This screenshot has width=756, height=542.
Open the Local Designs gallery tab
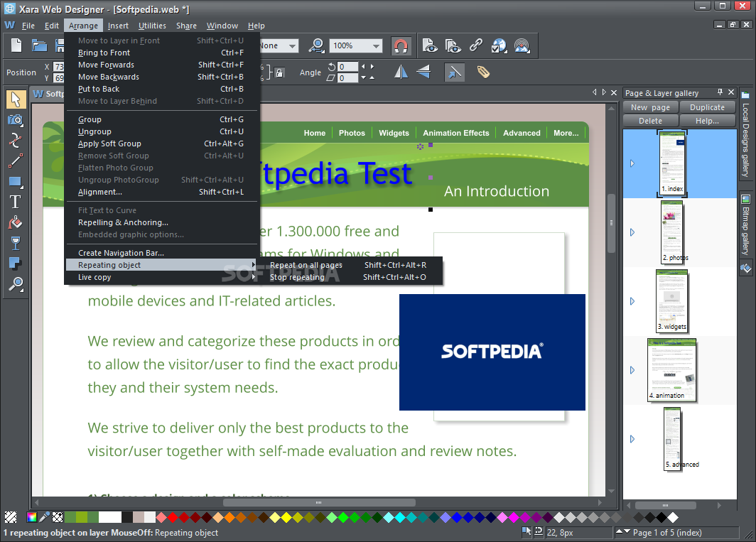pyautogui.click(x=745, y=134)
